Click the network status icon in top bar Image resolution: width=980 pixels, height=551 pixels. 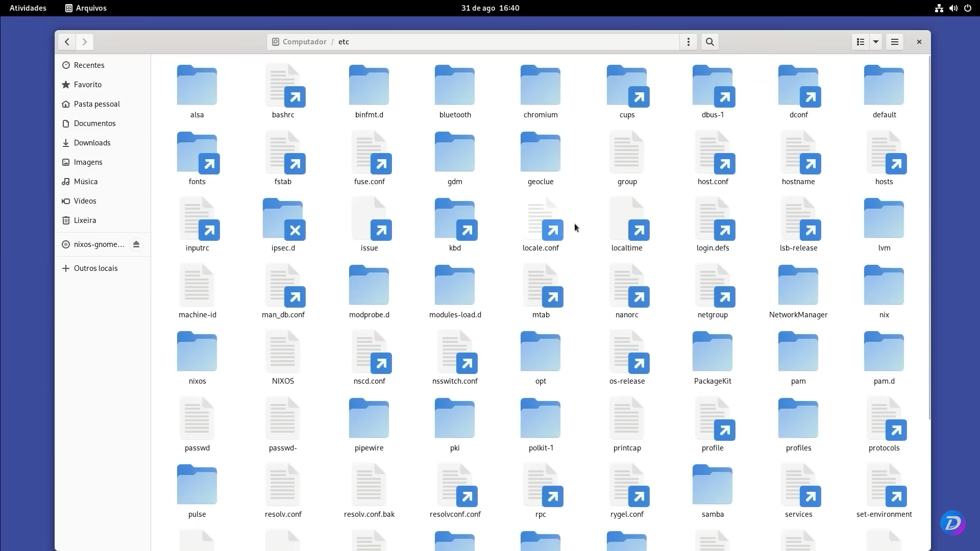pyautogui.click(x=938, y=8)
